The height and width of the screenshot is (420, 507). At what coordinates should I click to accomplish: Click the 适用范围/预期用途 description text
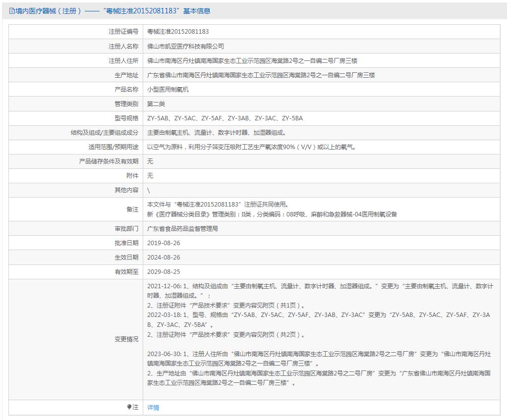click(251, 147)
